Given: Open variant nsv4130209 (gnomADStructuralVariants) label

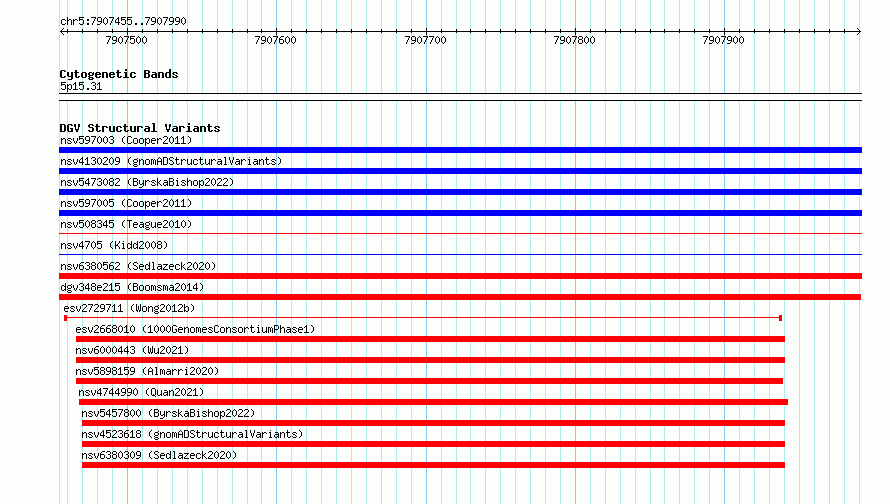Looking at the screenshot, I should 171,161.
